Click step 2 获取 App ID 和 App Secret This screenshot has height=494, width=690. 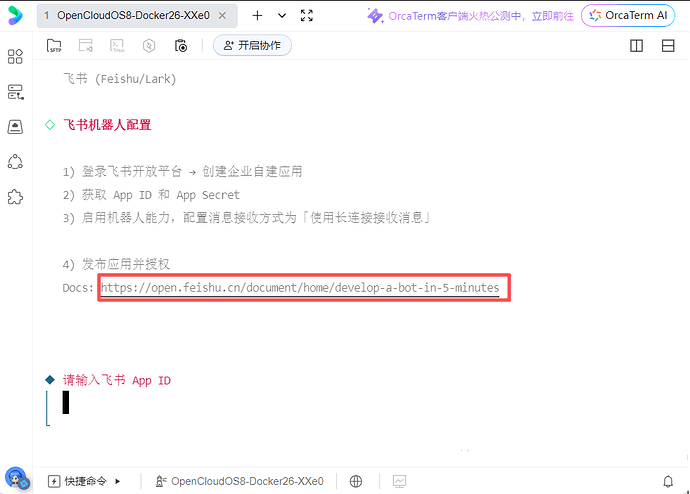pos(151,195)
